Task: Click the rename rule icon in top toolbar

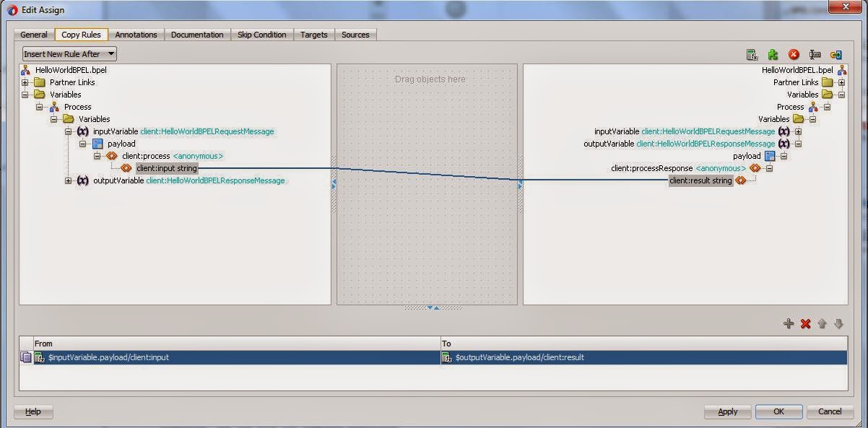Action: [816, 54]
